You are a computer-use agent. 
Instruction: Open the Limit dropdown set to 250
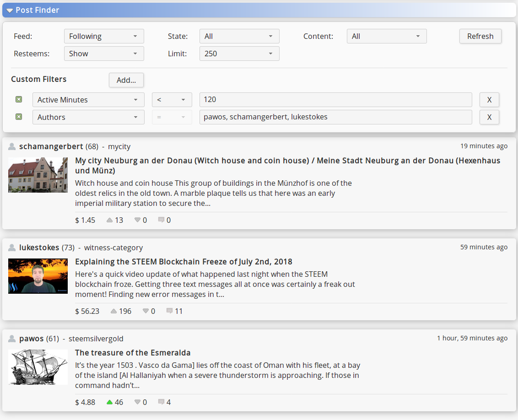239,54
